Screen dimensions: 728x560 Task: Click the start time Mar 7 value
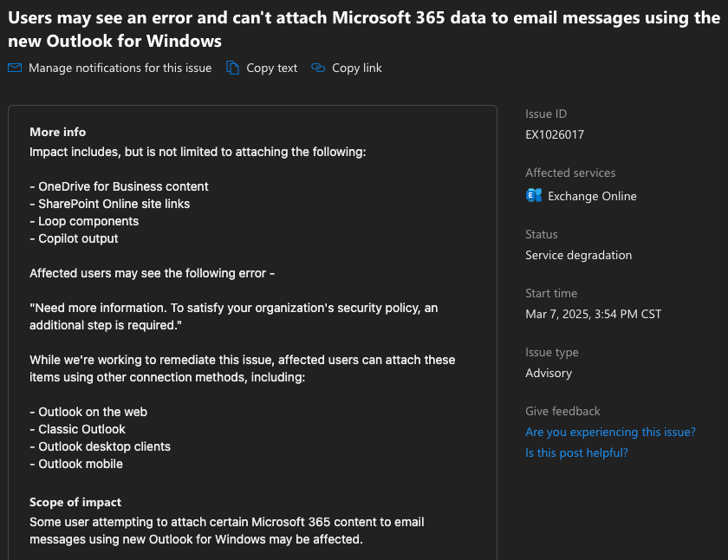pyautogui.click(x=593, y=314)
